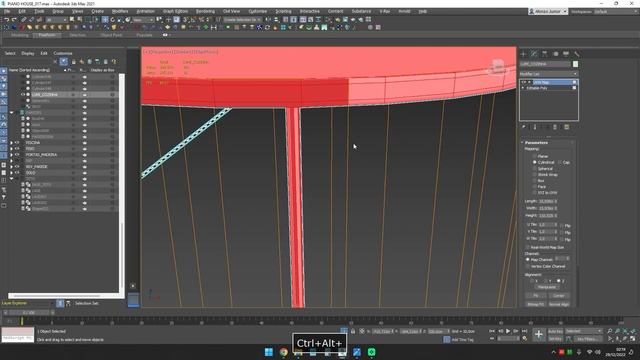
Task: Open the Utilities command panel tab
Action: point(576,54)
